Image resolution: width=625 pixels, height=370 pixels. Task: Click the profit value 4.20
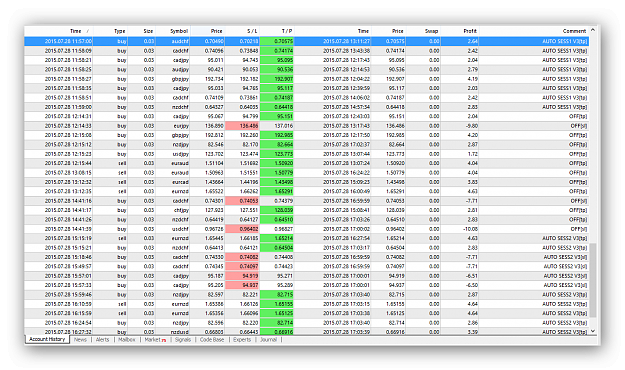(473, 135)
